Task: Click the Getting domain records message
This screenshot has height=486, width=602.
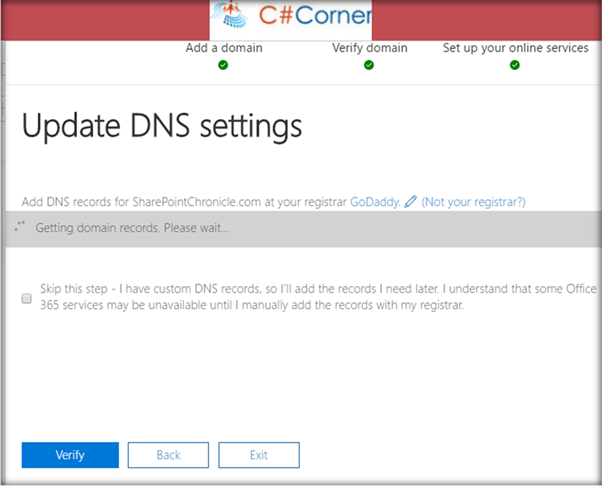Action: coord(132,228)
